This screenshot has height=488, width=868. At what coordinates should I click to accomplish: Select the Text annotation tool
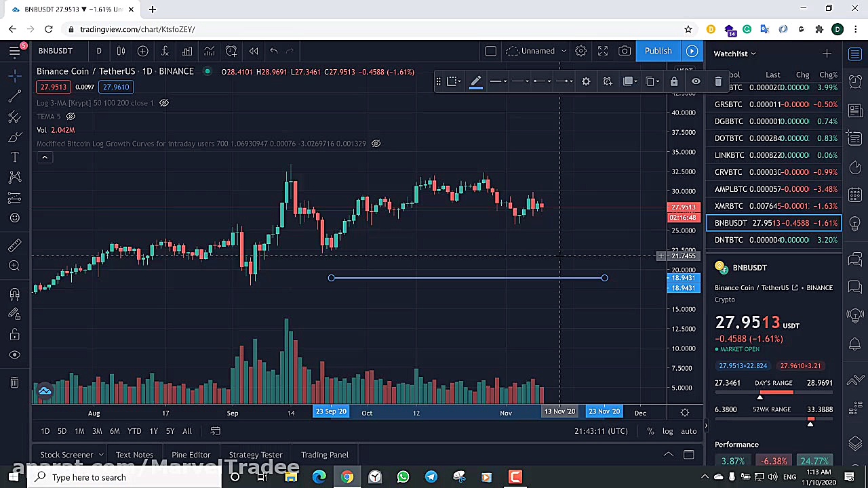pyautogui.click(x=14, y=157)
